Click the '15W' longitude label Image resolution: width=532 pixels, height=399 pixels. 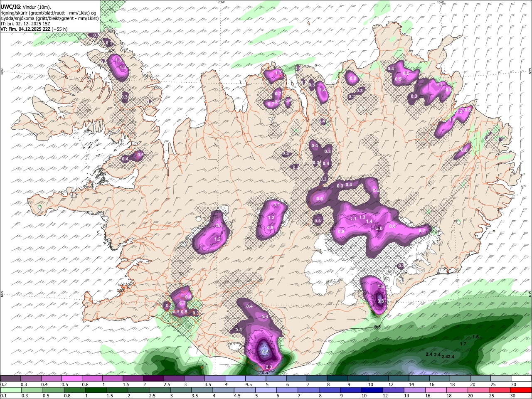click(x=440, y=2)
